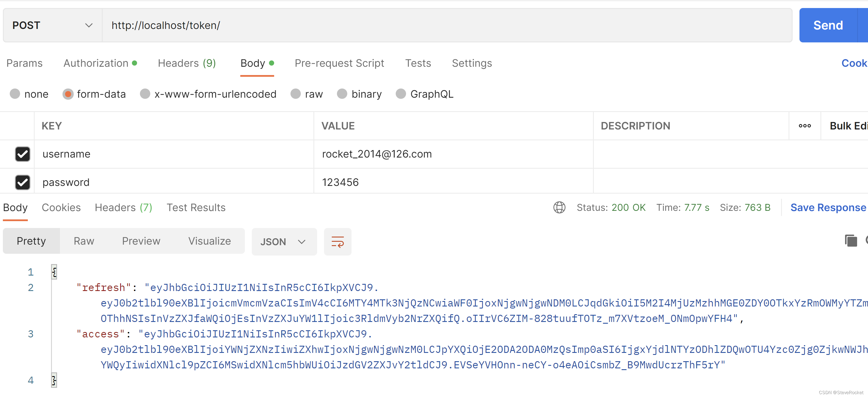868x397 pixels.
Task: Open the Headers (7) response tab
Action: [123, 207]
